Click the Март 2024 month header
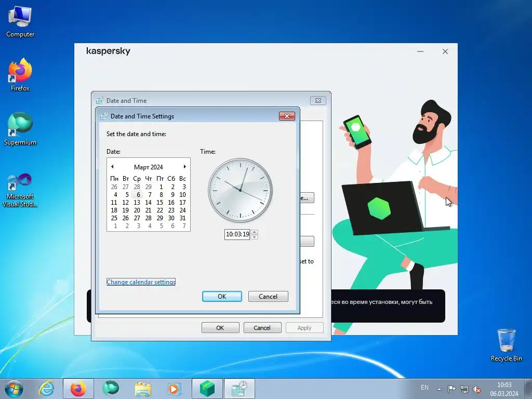Viewport: 532px width, 399px height. (x=148, y=167)
